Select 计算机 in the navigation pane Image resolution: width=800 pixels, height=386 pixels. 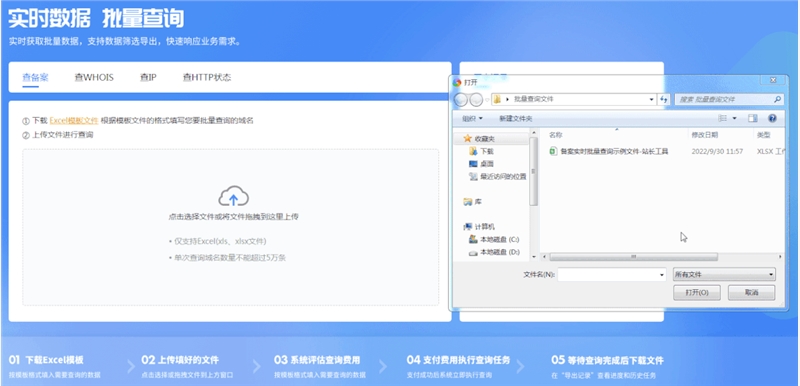pos(479,226)
